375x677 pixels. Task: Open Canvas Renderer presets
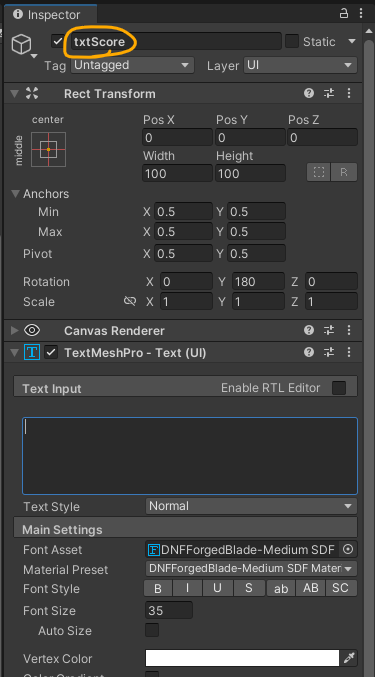point(329,331)
